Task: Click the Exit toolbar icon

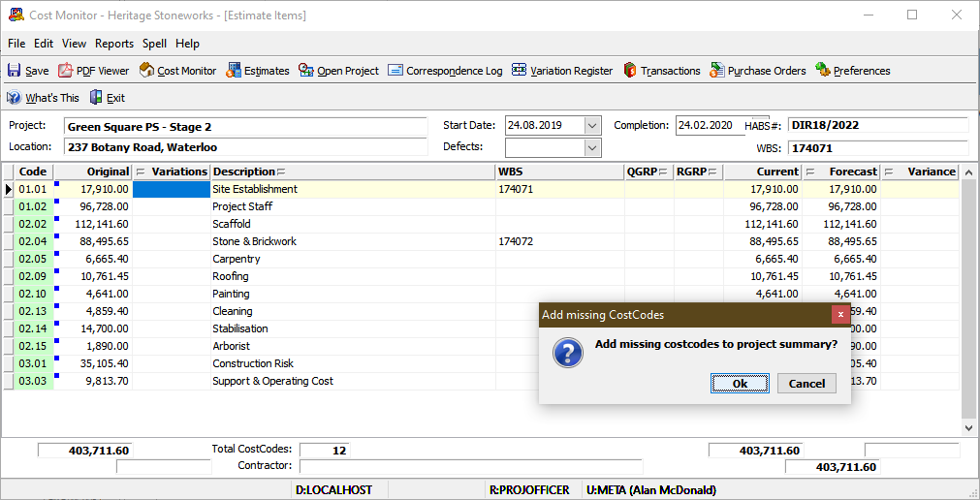Action: 96,98
